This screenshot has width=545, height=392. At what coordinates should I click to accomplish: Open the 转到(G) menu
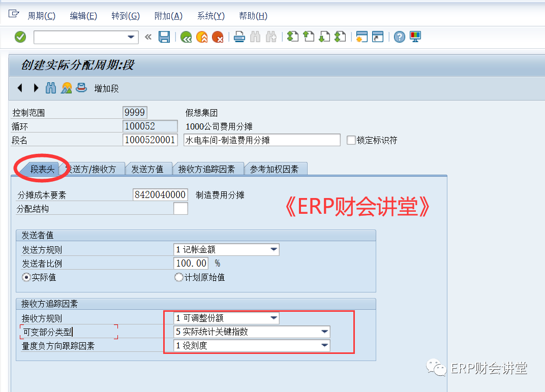(126, 16)
